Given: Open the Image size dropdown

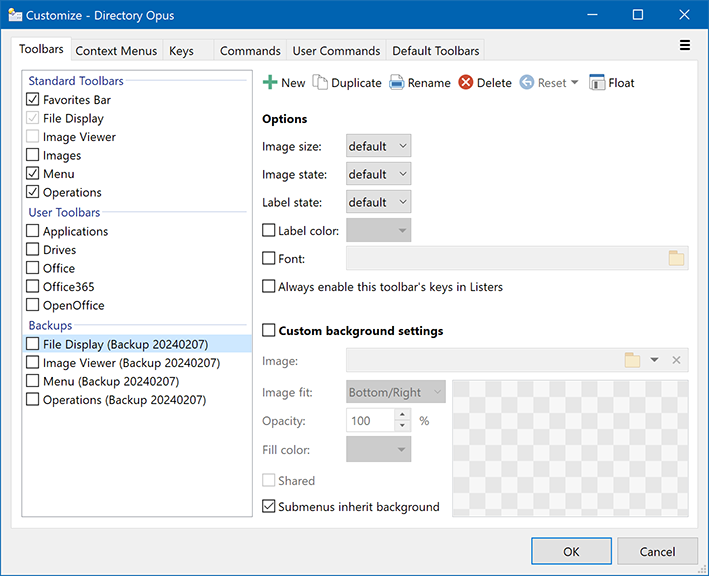Looking at the screenshot, I should pos(378,146).
